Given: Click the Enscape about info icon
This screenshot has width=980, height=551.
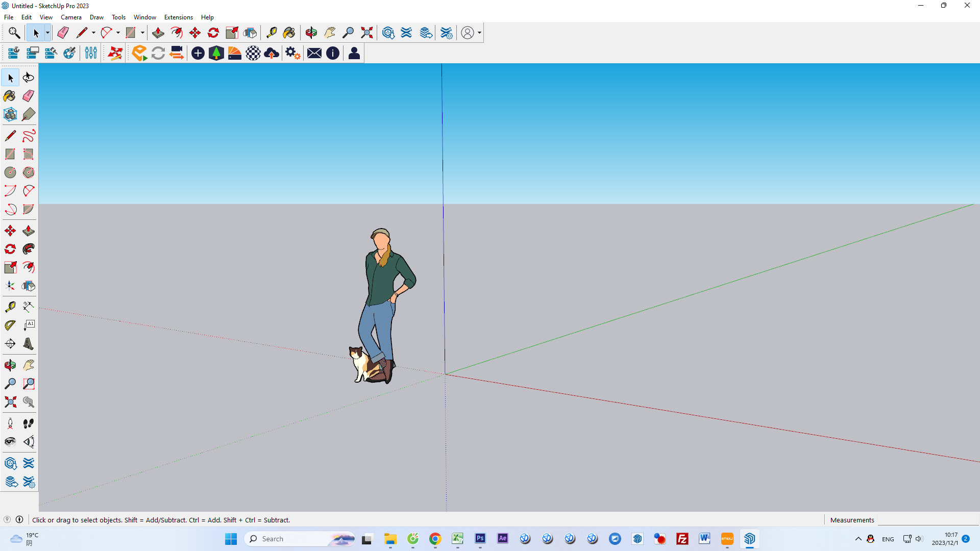Looking at the screenshot, I should point(333,53).
